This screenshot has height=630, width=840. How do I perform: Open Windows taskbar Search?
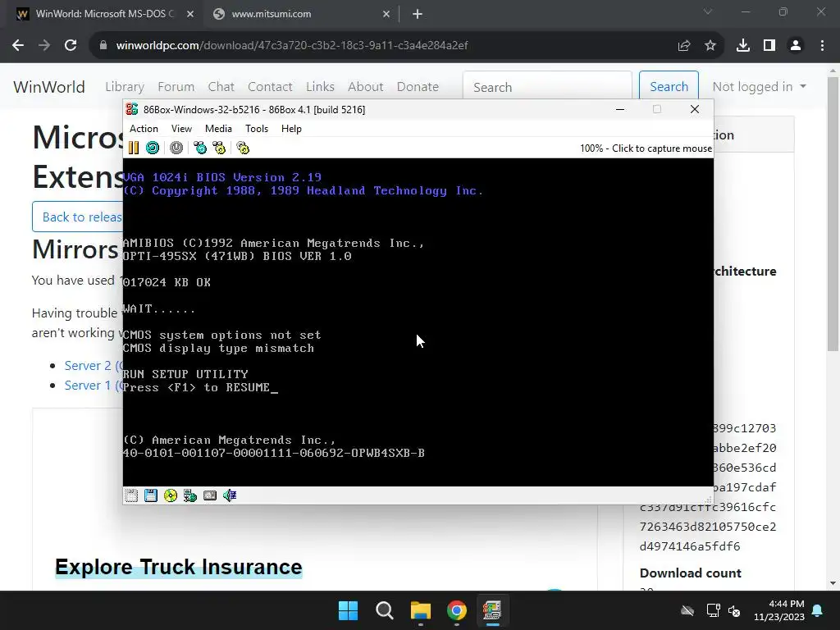click(384, 610)
